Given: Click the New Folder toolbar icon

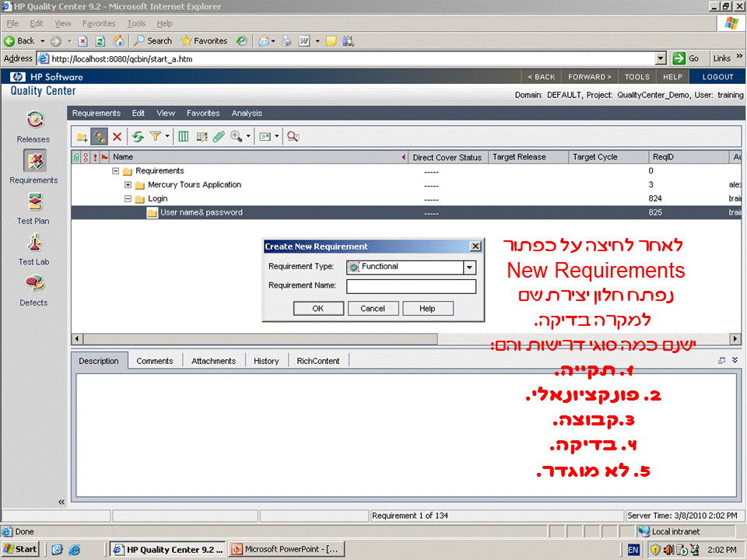Looking at the screenshot, I should coord(82,137).
